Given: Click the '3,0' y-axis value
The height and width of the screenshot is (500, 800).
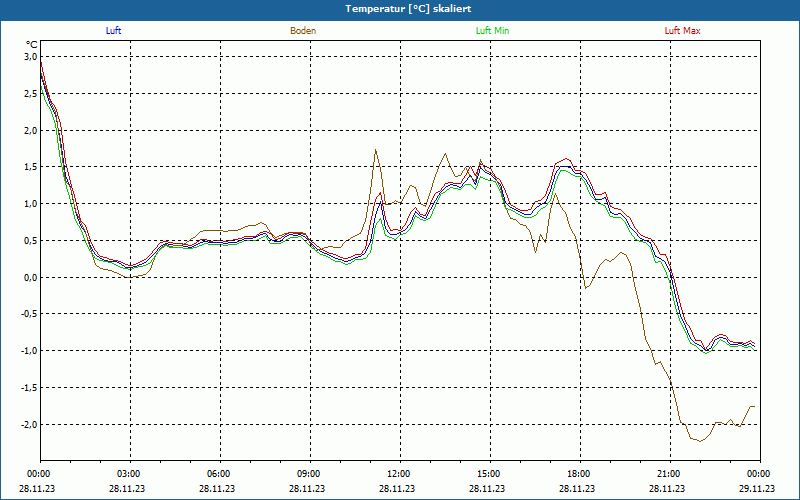Looking at the screenshot, I should (x=31, y=57).
